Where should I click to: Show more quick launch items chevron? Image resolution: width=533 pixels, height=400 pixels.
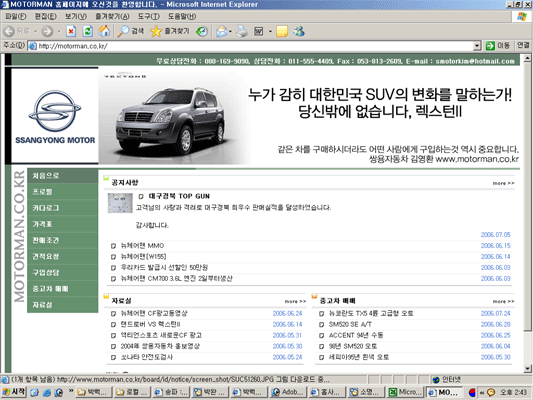coord(71,391)
